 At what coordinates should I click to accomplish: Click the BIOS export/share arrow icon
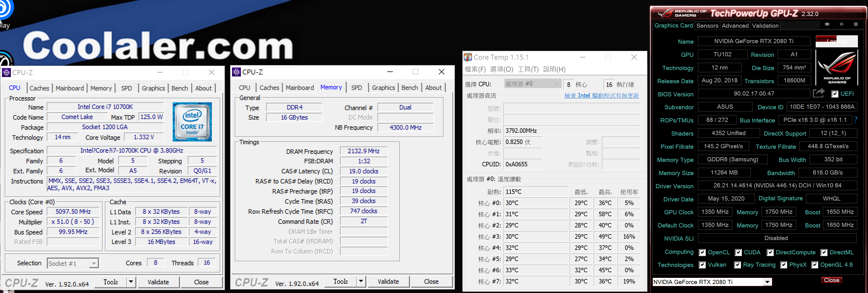pos(819,93)
